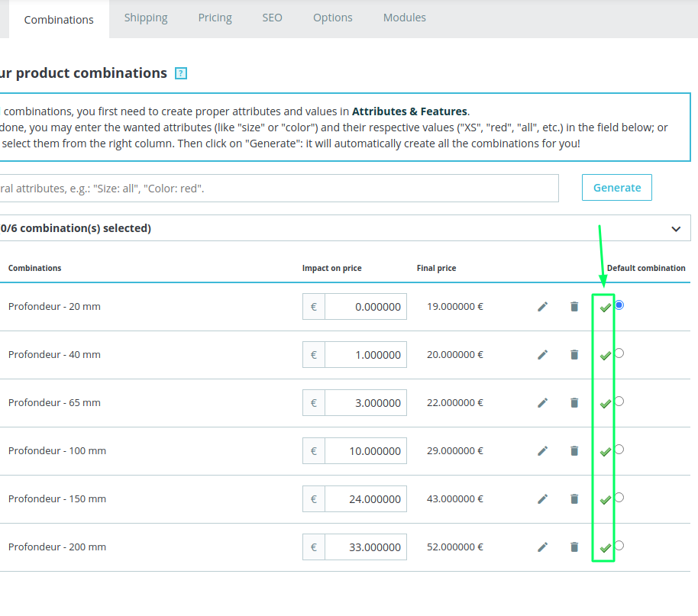Go to the SEO tab
This screenshot has height=616, width=698.
pos(272,18)
